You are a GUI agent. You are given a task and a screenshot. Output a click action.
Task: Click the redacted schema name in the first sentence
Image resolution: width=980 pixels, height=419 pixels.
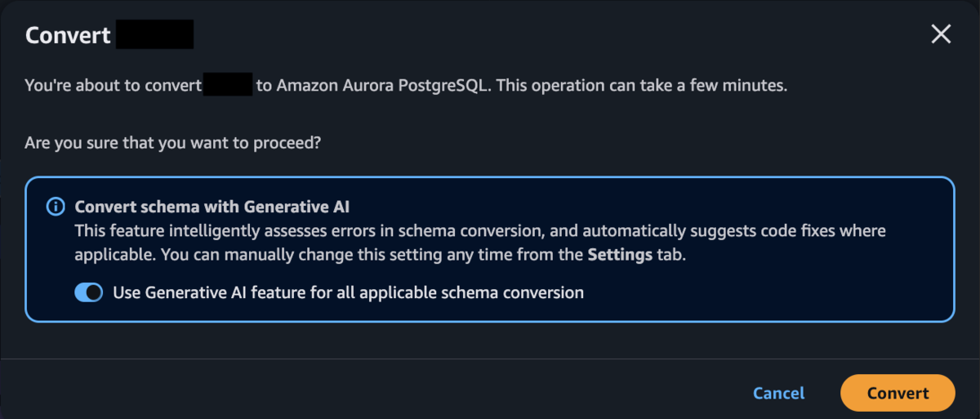pos(228,84)
